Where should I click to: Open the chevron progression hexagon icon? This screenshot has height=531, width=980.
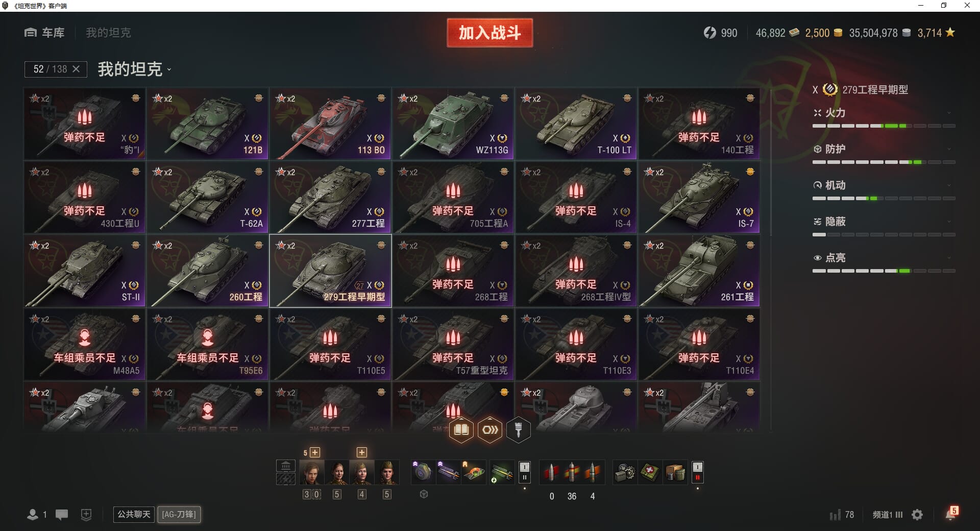point(490,430)
